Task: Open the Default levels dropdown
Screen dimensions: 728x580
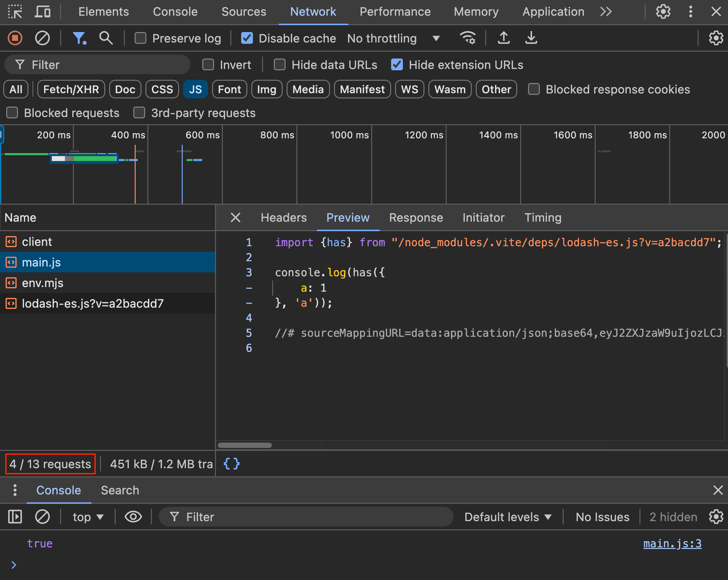Action: coord(507,517)
